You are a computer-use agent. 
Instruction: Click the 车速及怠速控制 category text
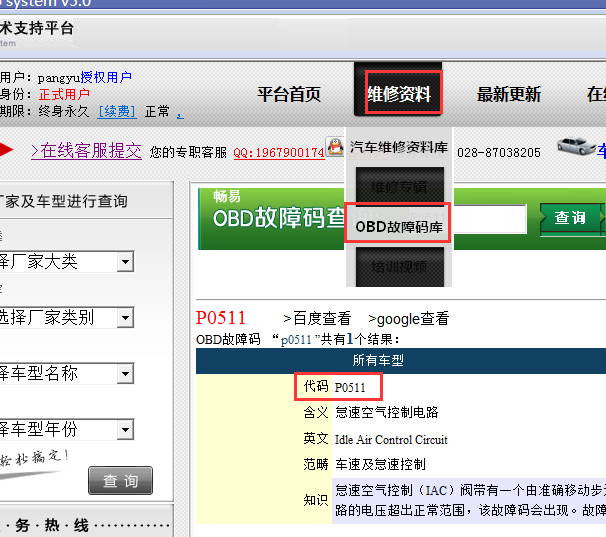click(380, 464)
